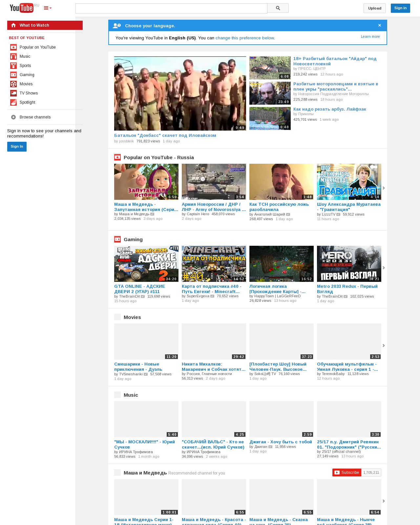Screen dimensions: 420x525
Task: Click the Upload button
Action: click(x=375, y=8)
